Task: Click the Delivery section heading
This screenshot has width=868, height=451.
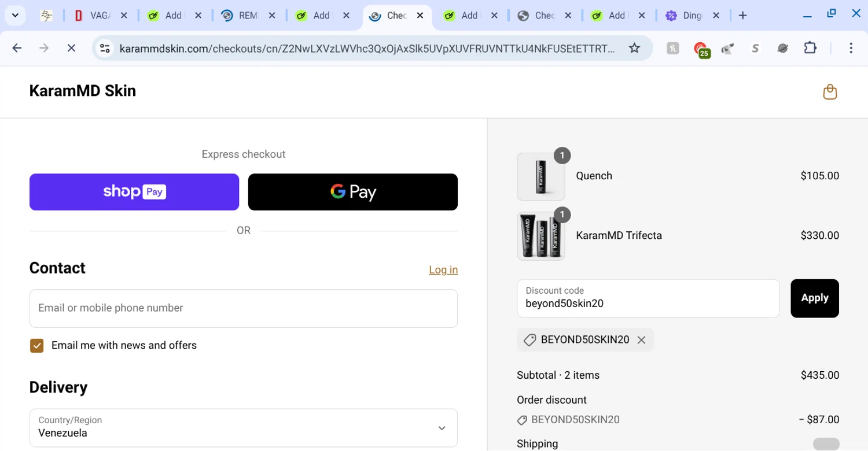Action: [58, 387]
